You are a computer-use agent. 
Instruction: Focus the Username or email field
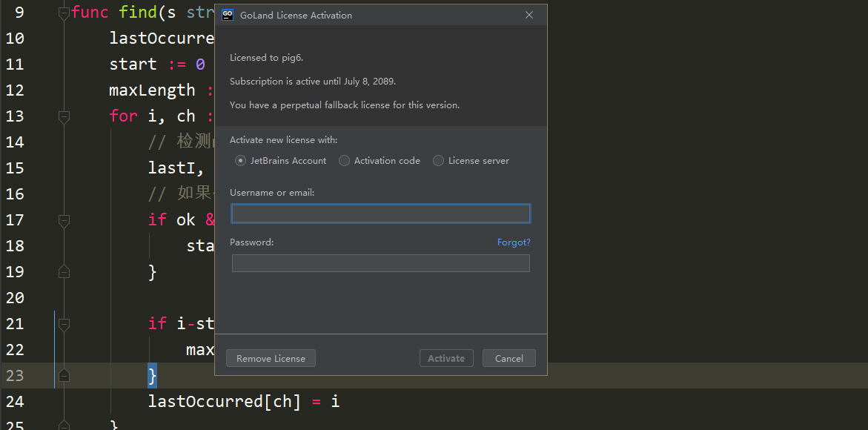point(381,214)
